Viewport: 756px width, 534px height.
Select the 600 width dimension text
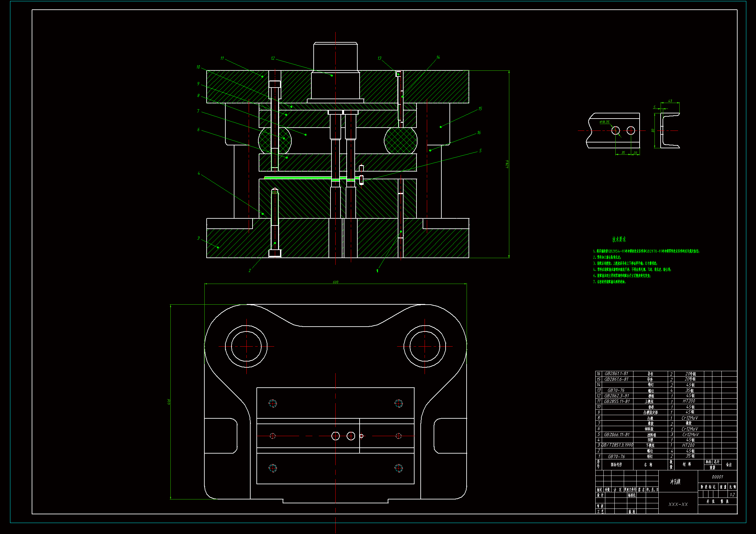pos(335,282)
